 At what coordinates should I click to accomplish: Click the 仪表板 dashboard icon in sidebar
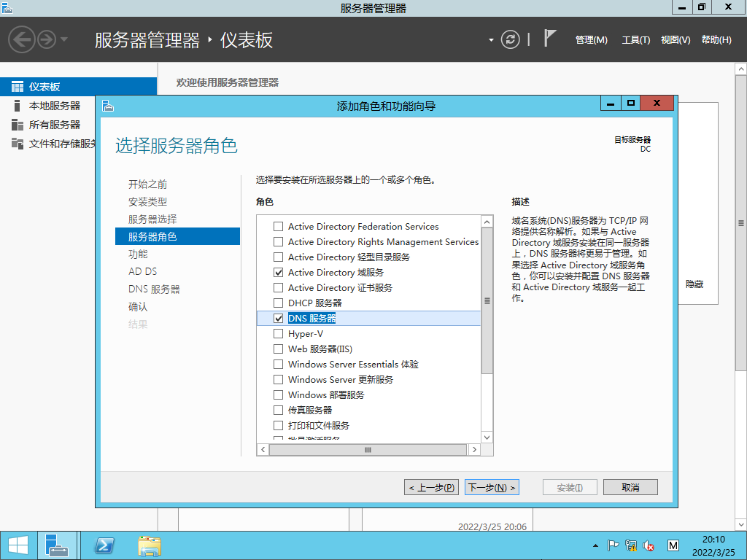(x=18, y=87)
